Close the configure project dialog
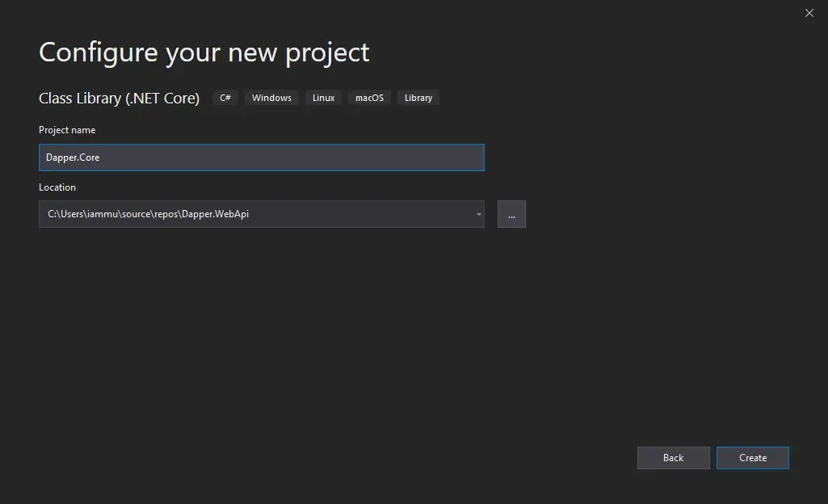Screen dimensions: 828x504 pyautogui.click(x=809, y=13)
